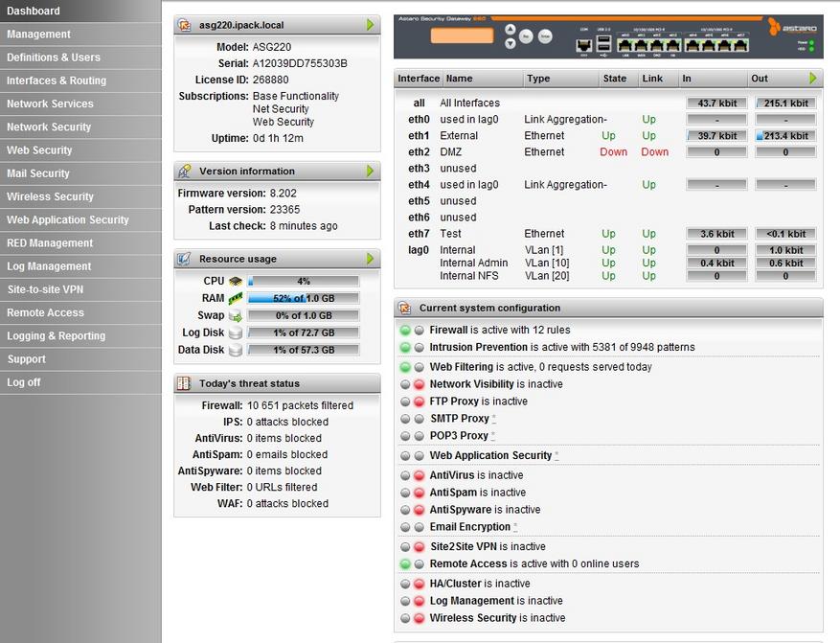840x643 pixels.
Task: Click the CPU 4% usage bar
Action: 304,282
